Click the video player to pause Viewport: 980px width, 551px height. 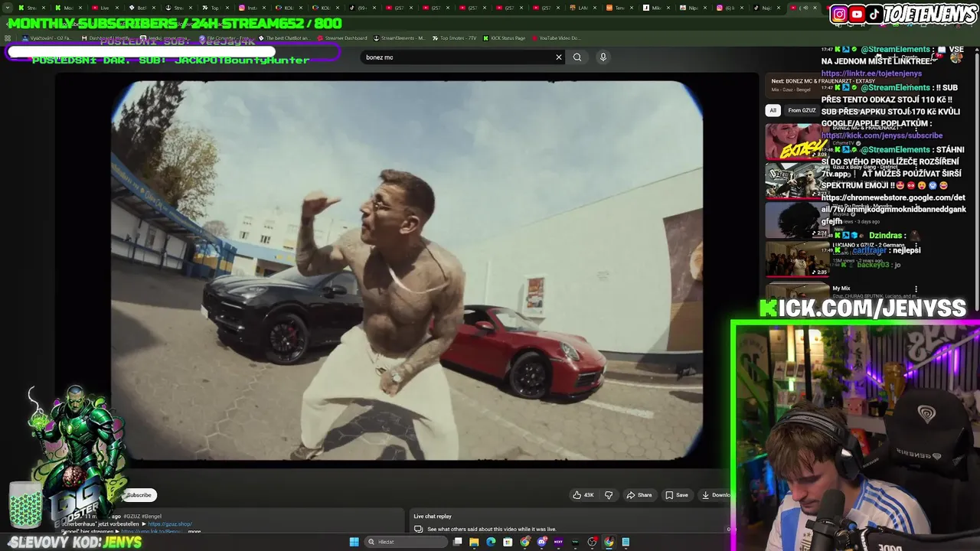pos(407,270)
